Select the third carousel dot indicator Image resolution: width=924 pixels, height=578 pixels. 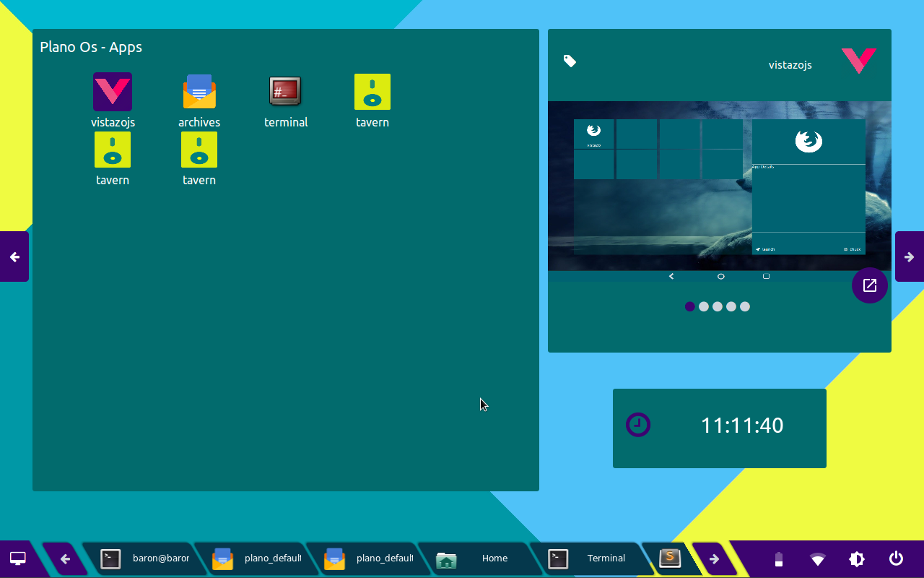(718, 306)
